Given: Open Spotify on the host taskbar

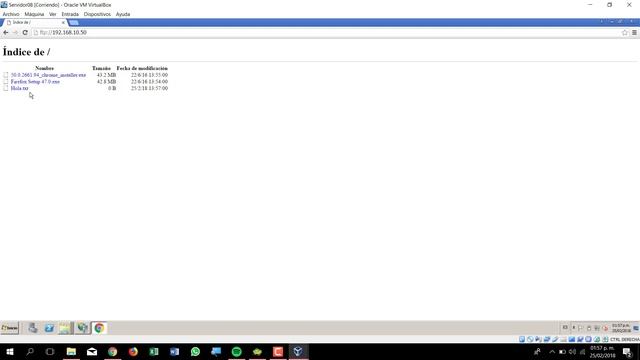Looking at the screenshot, I should pos(236,352).
